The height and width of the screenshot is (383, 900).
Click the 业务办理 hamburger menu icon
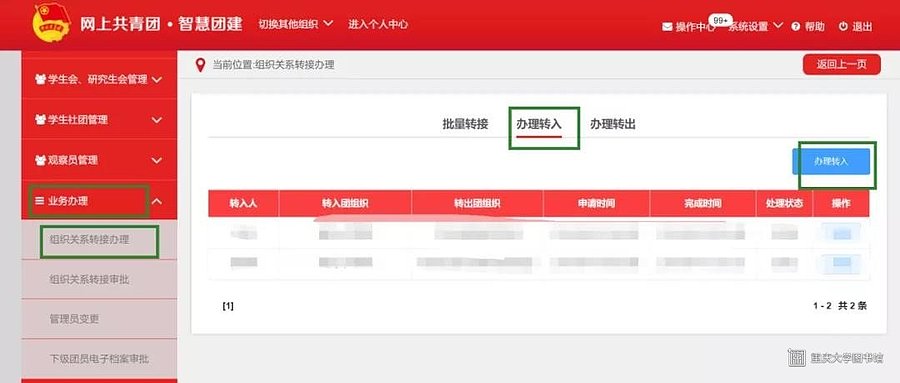pos(40,201)
